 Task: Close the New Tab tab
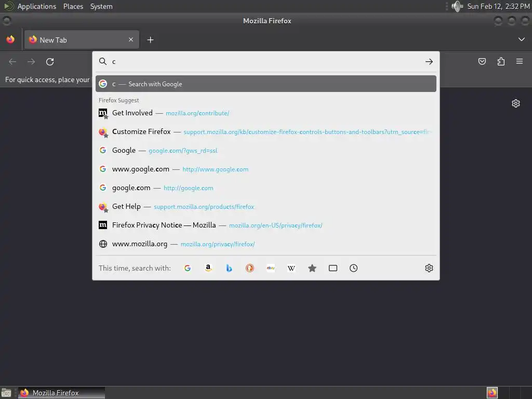tap(131, 39)
